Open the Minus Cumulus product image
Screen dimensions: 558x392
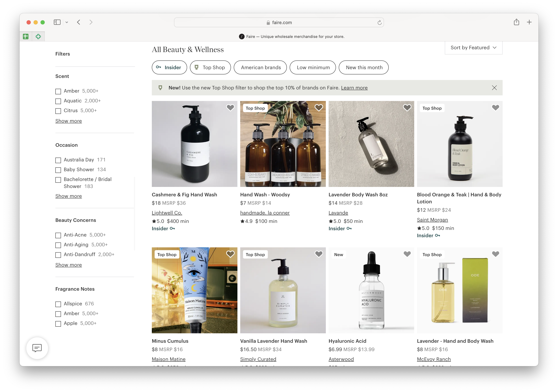[x=194, y=290]
